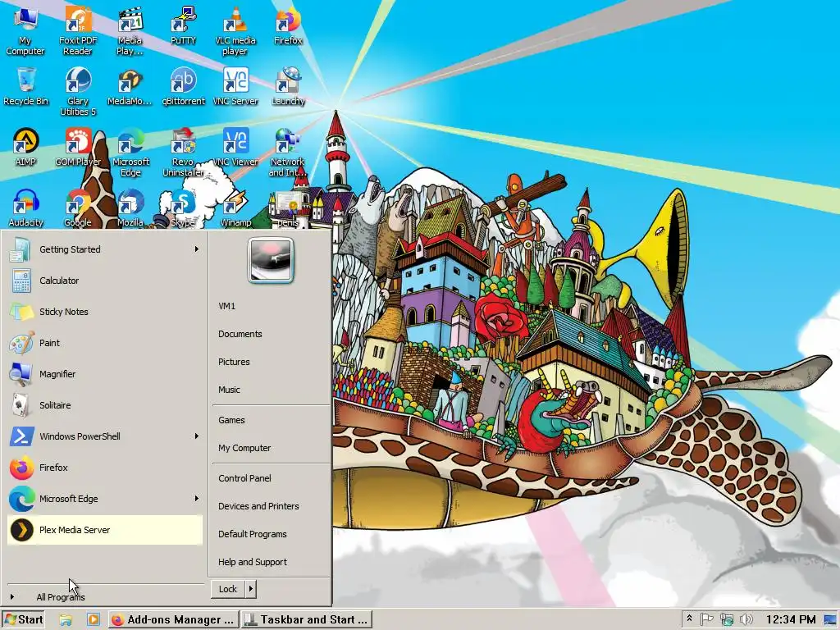
Task: Open GOM Player desktop shortcut
Action: (x=78, y=147)
